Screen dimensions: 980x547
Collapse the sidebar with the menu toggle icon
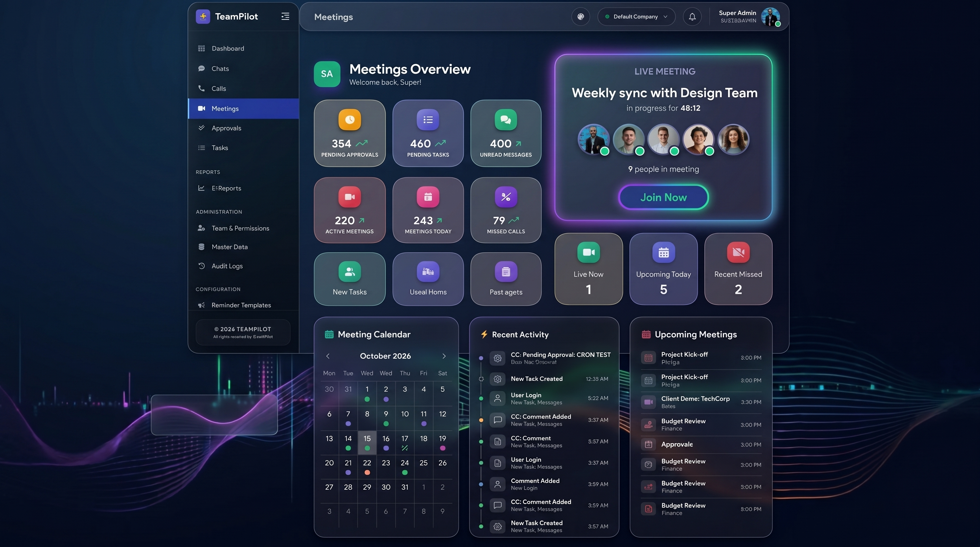click(285, 16)
